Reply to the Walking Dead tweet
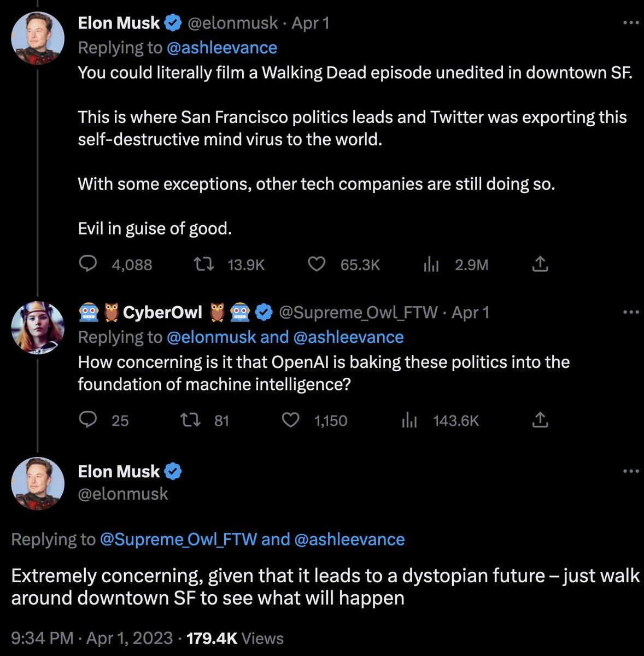The image size is (644, 656). (88, 265)
